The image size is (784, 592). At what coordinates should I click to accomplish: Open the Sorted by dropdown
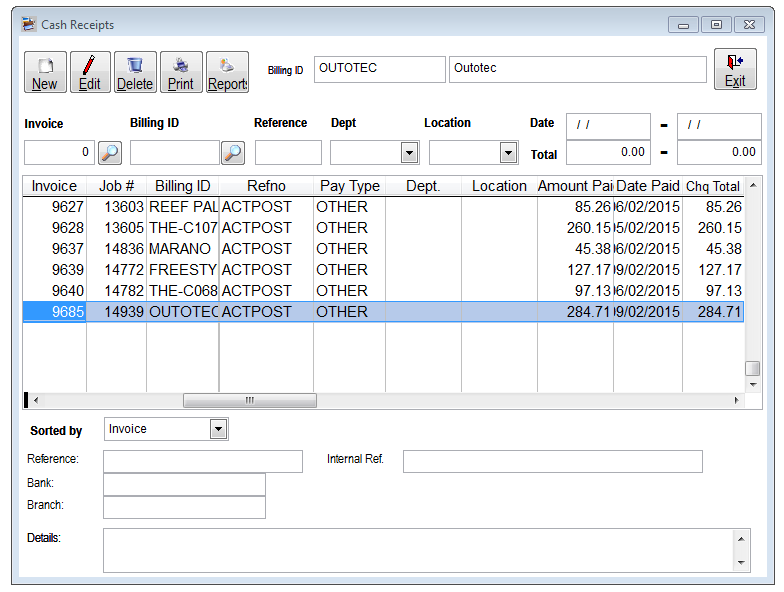click(218, 429)
